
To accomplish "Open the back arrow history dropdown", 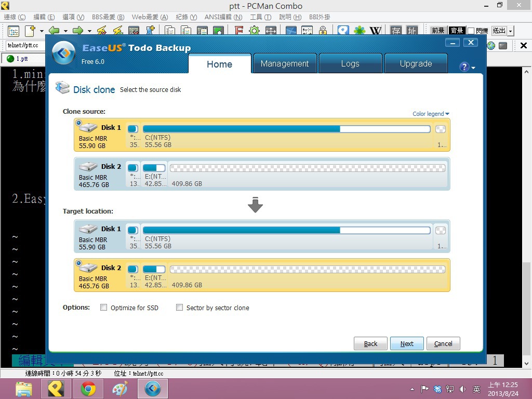I will click(65, 31).
